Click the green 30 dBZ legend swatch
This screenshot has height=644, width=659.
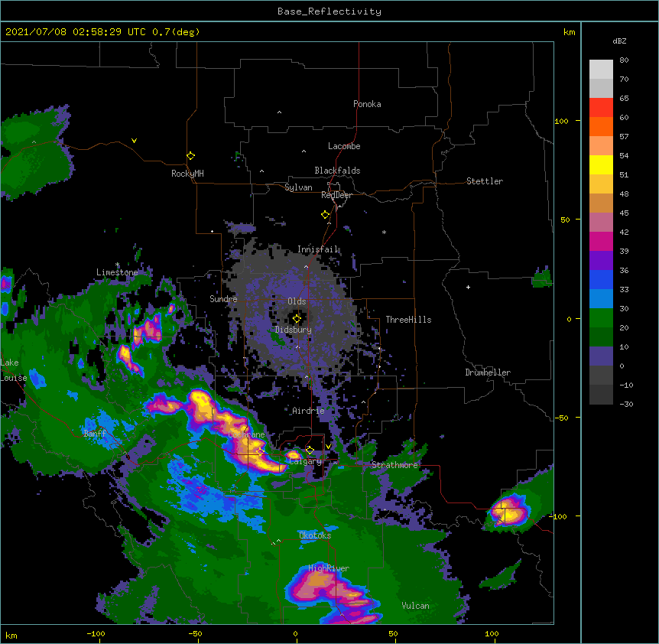(x=601, y=318)
